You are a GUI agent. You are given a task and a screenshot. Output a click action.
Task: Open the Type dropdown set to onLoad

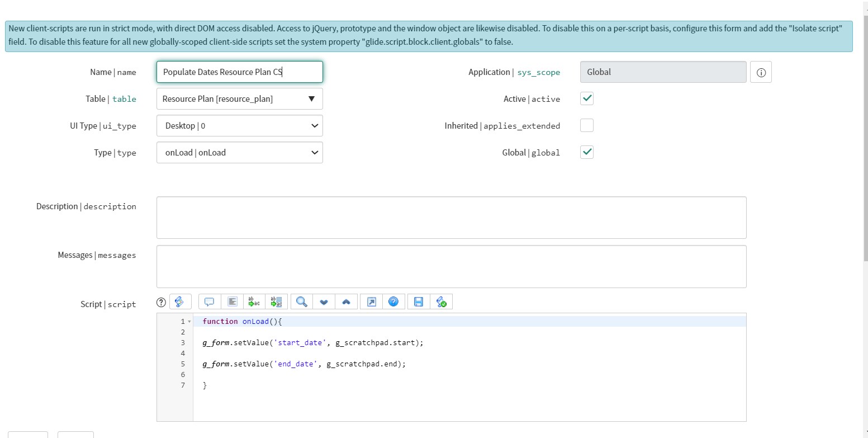pos(239,153)
